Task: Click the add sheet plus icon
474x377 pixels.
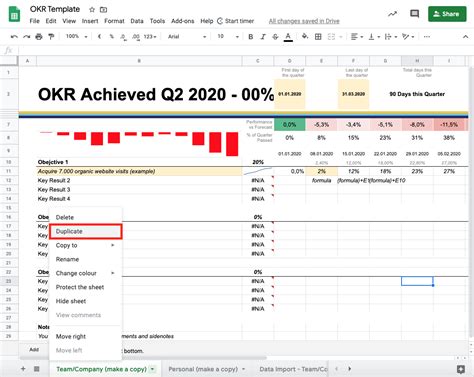Action: pyautogui.click(x=23, y=369)
